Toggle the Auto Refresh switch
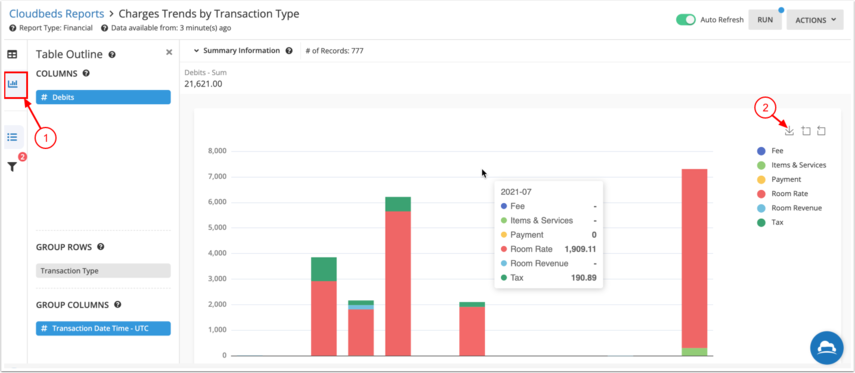 (686, 20)
